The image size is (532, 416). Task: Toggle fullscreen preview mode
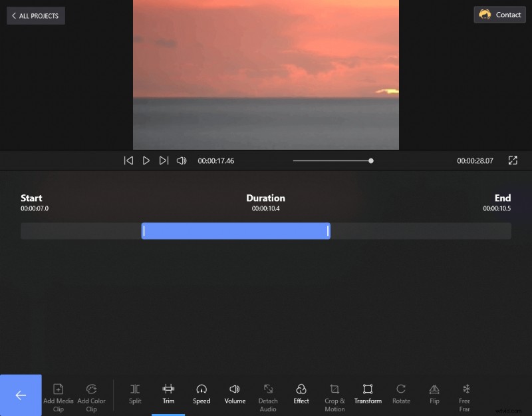click(x=513, y=160)
